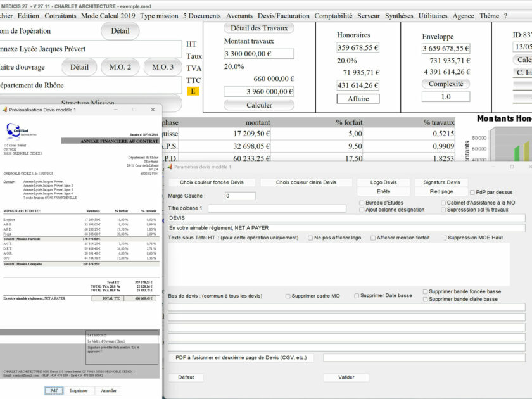Image resolution: width=532 pixels, height=399 pixels.
Task: Open the 5 Documents menu
Action: (202, 16)
